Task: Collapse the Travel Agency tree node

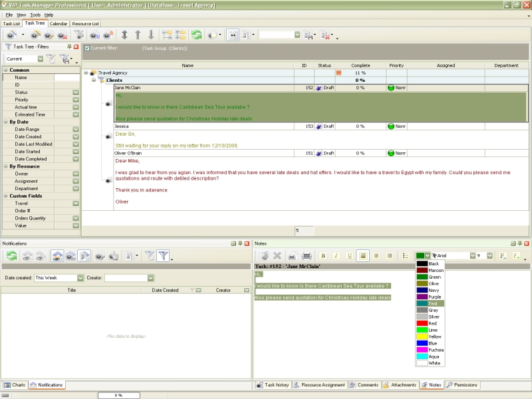Action: pos(86,72)
